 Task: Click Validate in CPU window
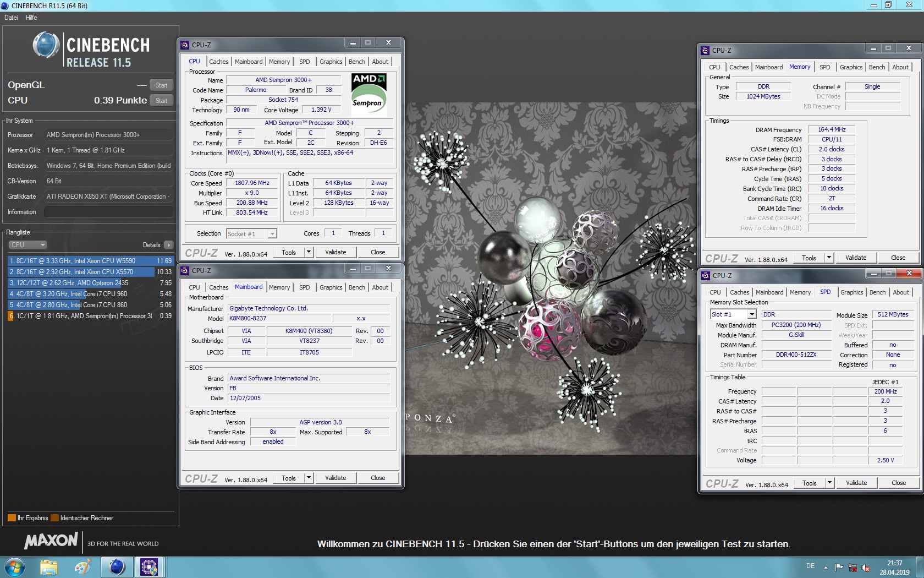(x=335, y=252)
